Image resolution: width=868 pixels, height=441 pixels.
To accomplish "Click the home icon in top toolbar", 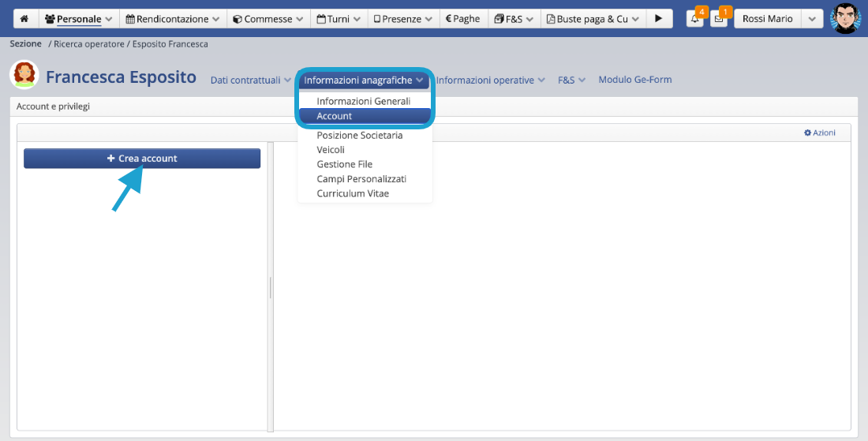I will tap(24, 19).
